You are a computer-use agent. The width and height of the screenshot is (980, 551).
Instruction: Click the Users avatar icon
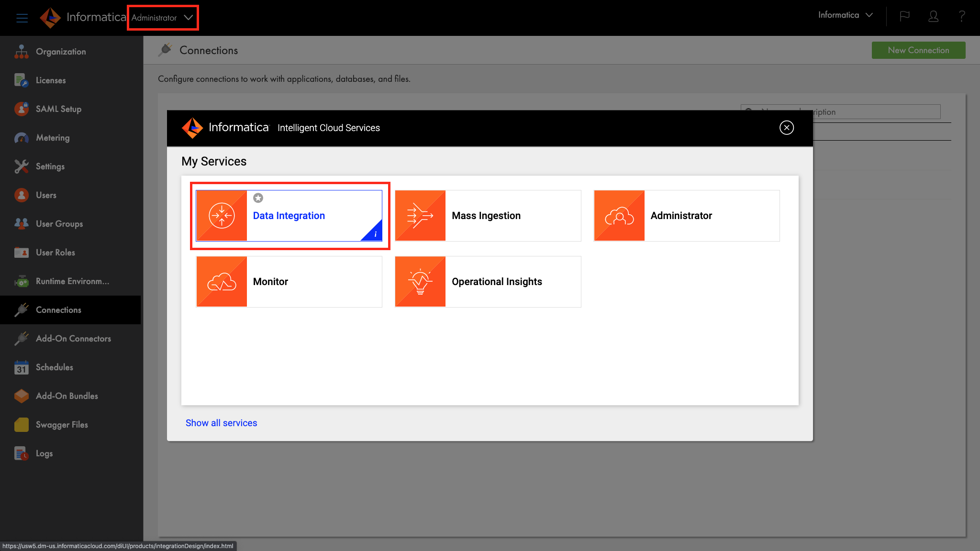click(22, 195)
